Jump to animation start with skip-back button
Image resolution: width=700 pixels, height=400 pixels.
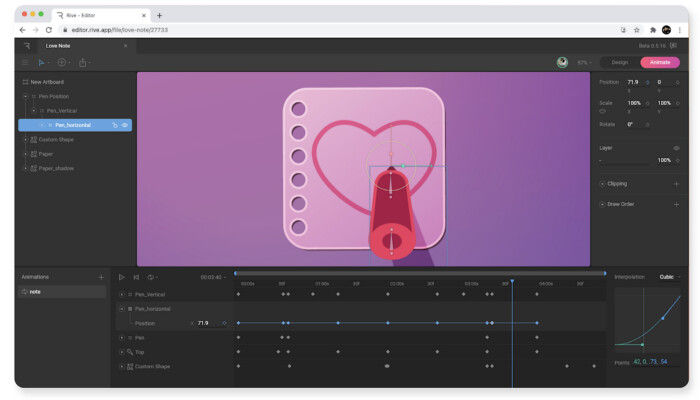click(136, 277)
